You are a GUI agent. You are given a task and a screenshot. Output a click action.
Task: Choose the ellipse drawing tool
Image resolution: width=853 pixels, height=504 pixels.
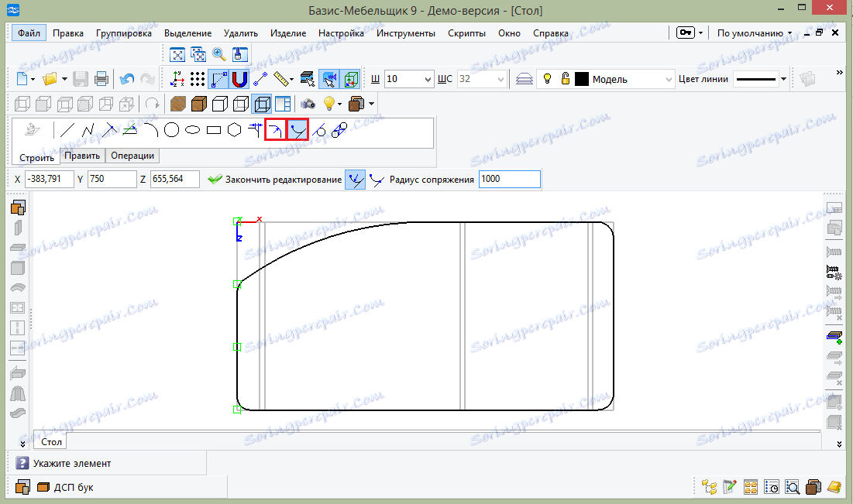[193, 130]
